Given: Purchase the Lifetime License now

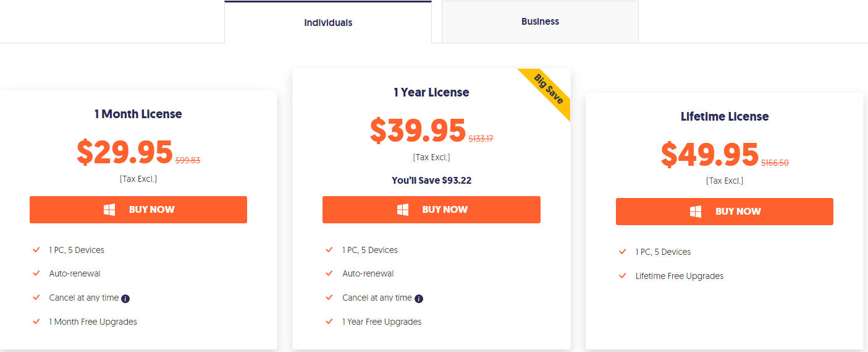Looking at the screenshot, I should point(724,212).
